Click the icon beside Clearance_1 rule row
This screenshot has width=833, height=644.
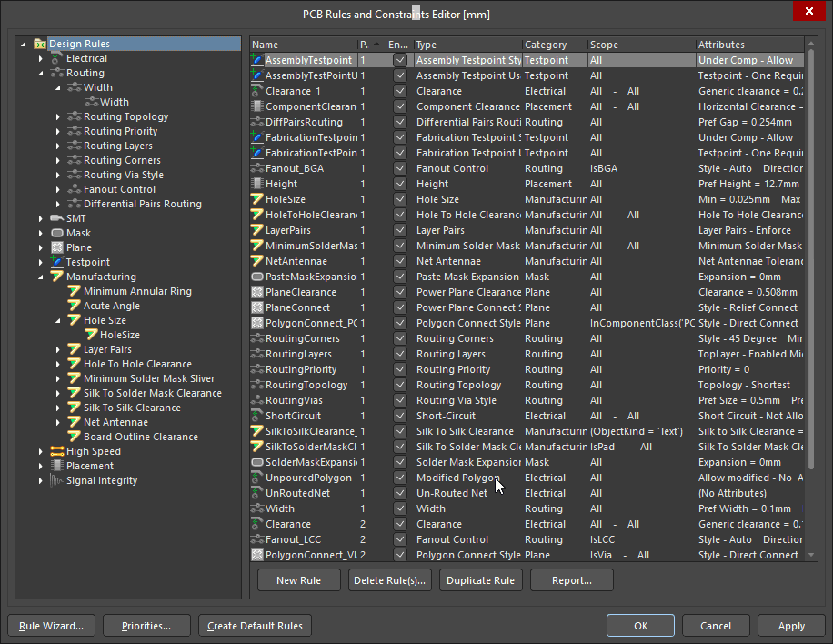point(257,91)
